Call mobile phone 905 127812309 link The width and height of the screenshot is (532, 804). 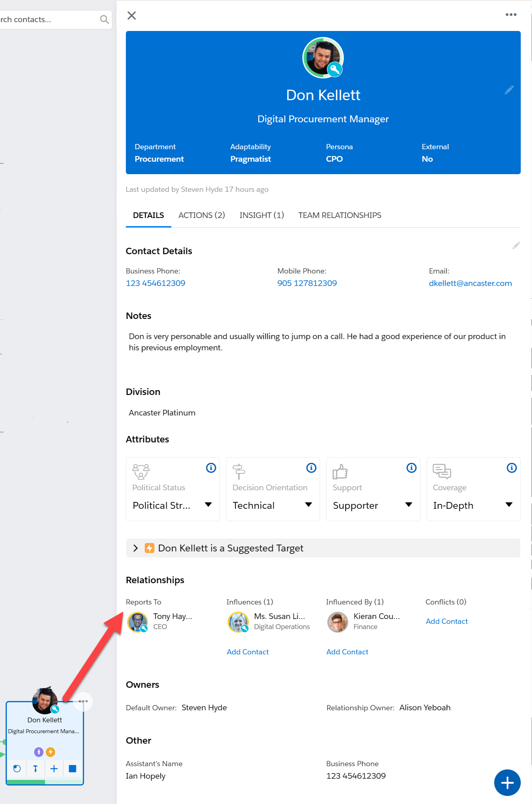pos(307,283)
